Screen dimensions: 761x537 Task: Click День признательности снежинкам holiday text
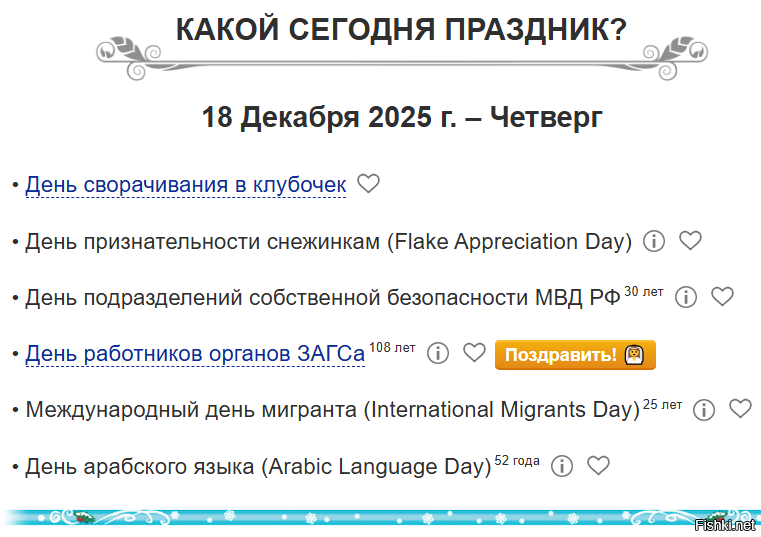tap(328, 242)
